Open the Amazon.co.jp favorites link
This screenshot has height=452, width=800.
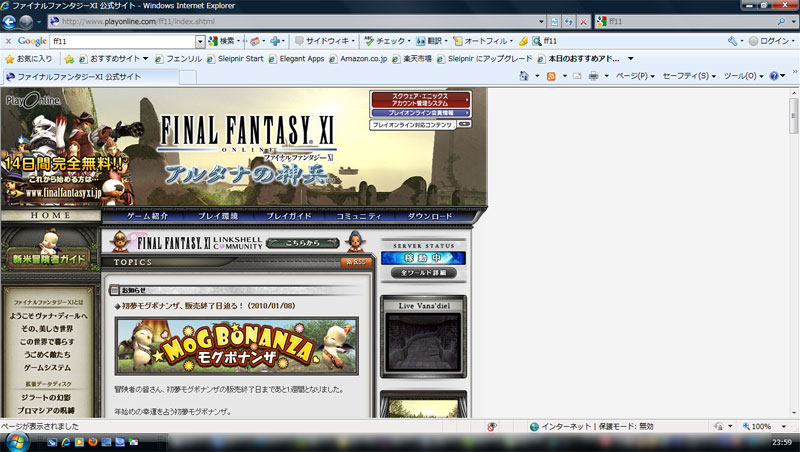[358, 59]
